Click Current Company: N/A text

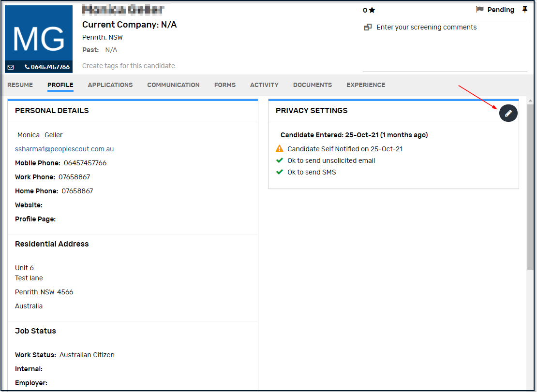point(130,25)
